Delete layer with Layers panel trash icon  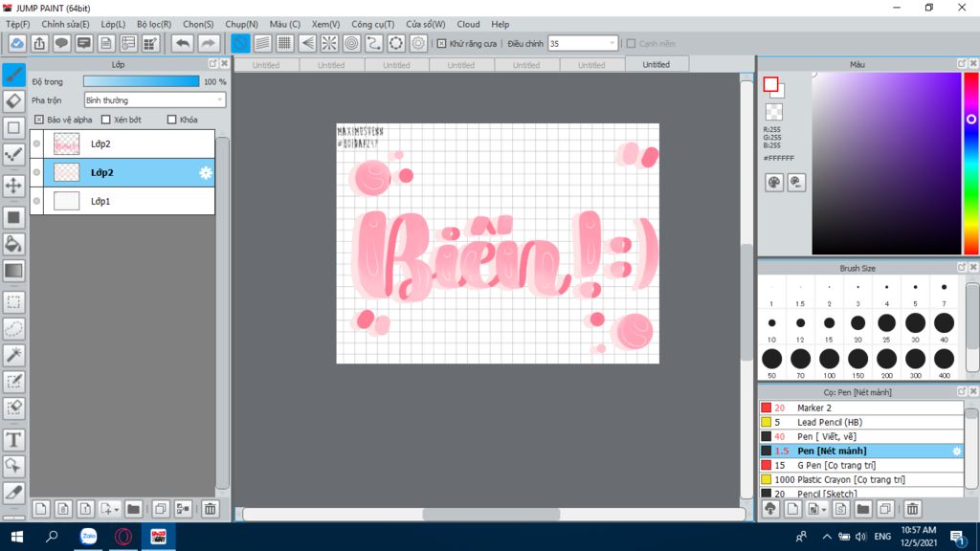pyautogui.click(x=210, y=509)
